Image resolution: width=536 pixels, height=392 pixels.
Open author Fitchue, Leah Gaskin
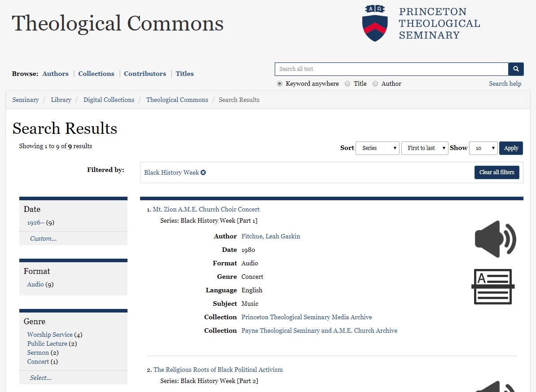[271, 236]
